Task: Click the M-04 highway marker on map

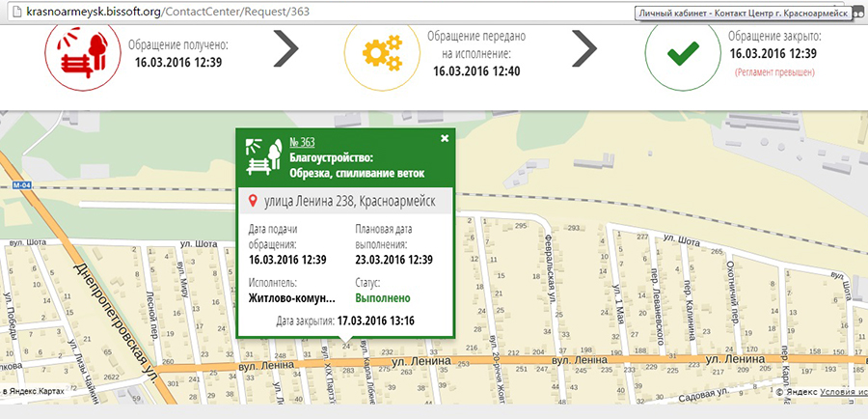Action: point(21,184)
